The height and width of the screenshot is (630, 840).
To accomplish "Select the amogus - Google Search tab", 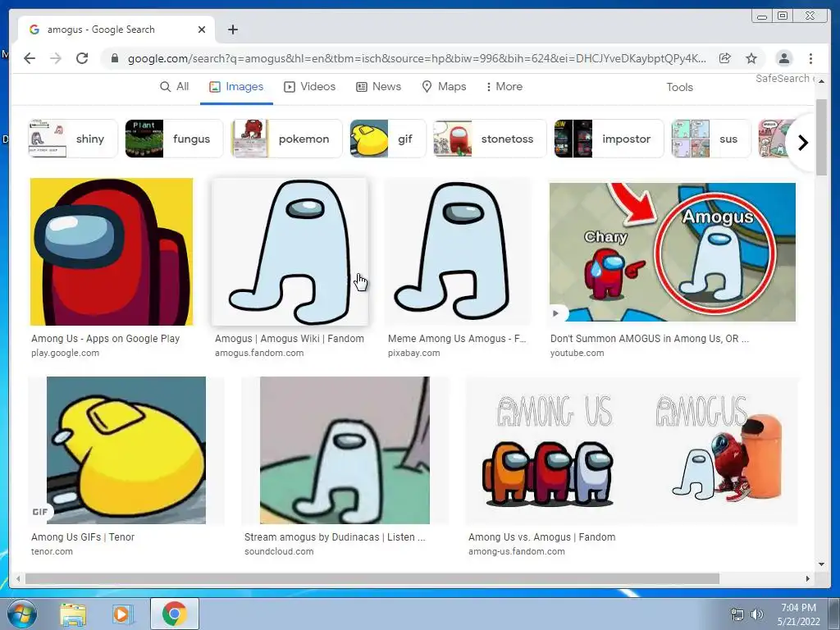I will point(116,30).
